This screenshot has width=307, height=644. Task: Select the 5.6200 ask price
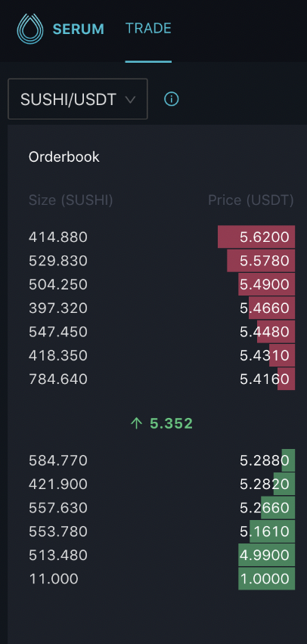(265, 237)
